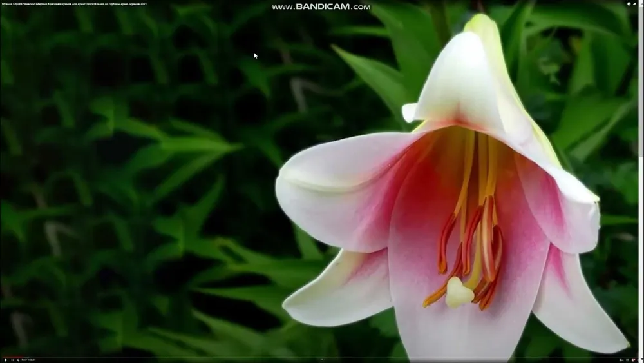Click the scrollbar's down arrow at bottom right
The width and height of the screenshot is (644, 363).
tap(641, 360)
